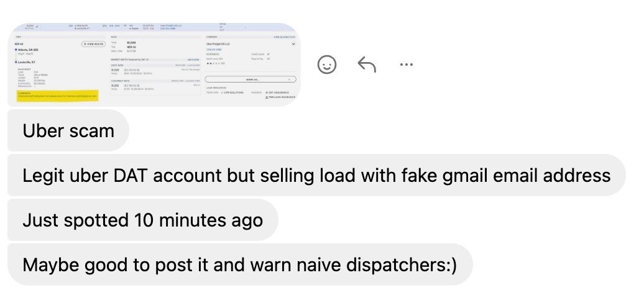
Task: Click the PER LOAD INSURANCE link
Action: tap(280, 97)
